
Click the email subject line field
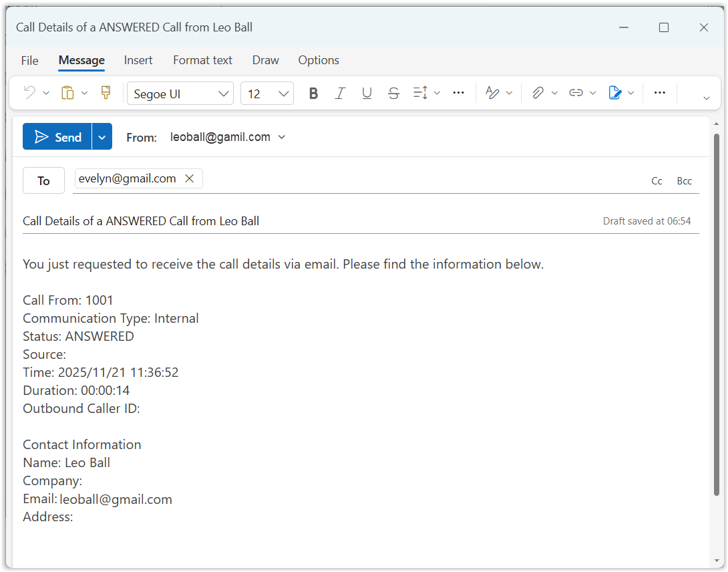pos(301,221)
